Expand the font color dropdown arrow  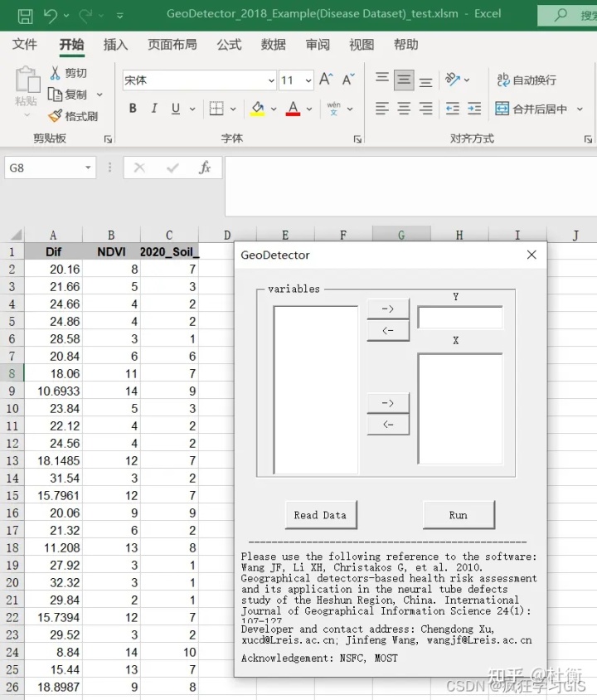tap(309, 109)
